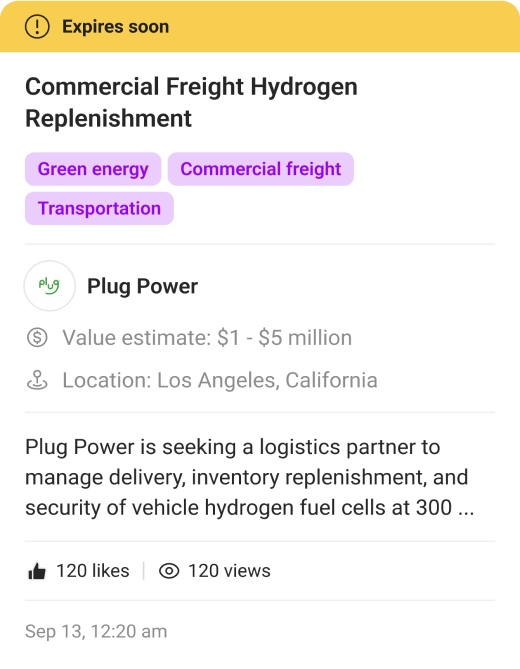The height and width of the screenshot is (669, 520).
Task: Click the Location: Los Angeles, California text
Action: click(220, 380)
